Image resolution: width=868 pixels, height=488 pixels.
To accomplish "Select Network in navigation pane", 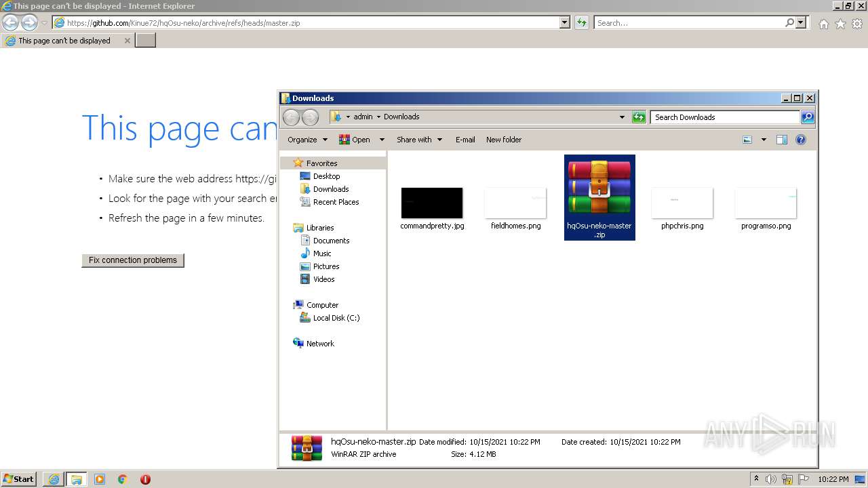I will [320, 344].
